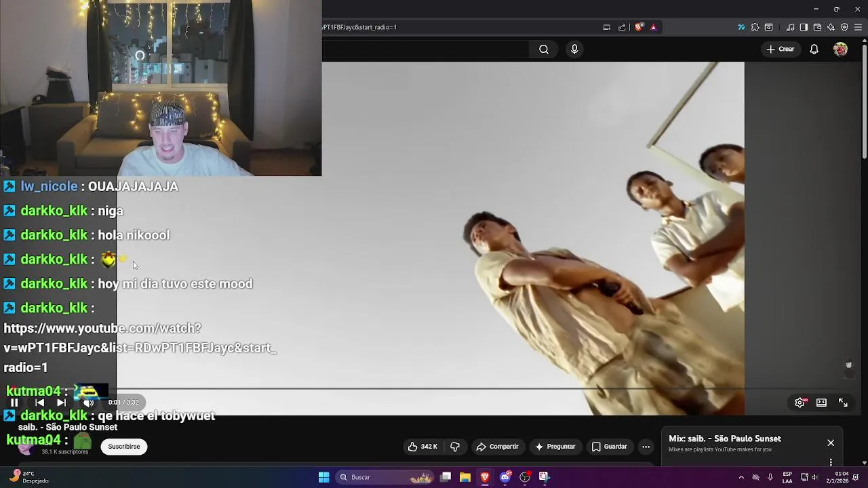Dislike the video

click(455, 447)
